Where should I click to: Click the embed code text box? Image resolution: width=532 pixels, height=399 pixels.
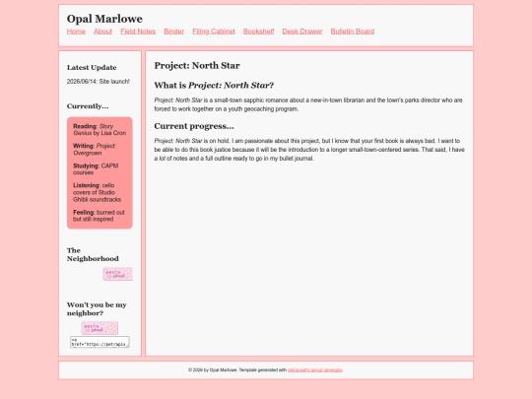pos(100,342)
